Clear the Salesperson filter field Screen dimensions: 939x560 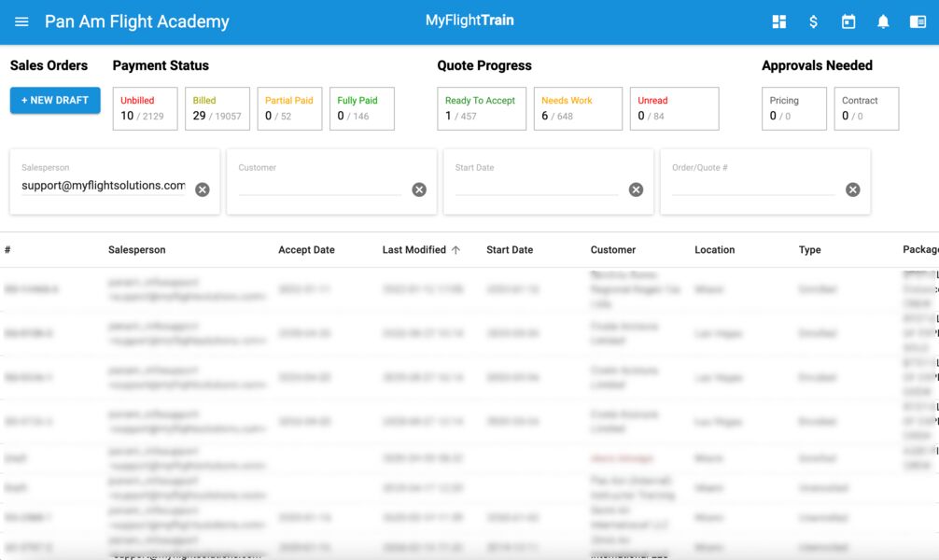[x=203, y=189]
